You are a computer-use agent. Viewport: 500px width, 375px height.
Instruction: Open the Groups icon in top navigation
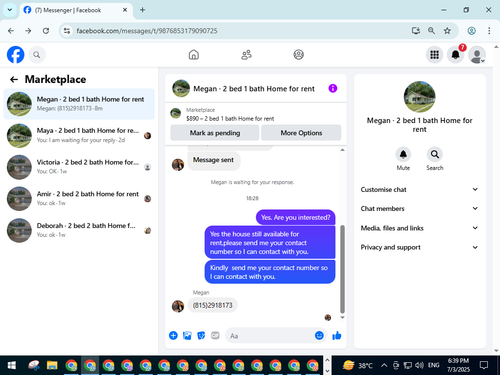point(298,55)
